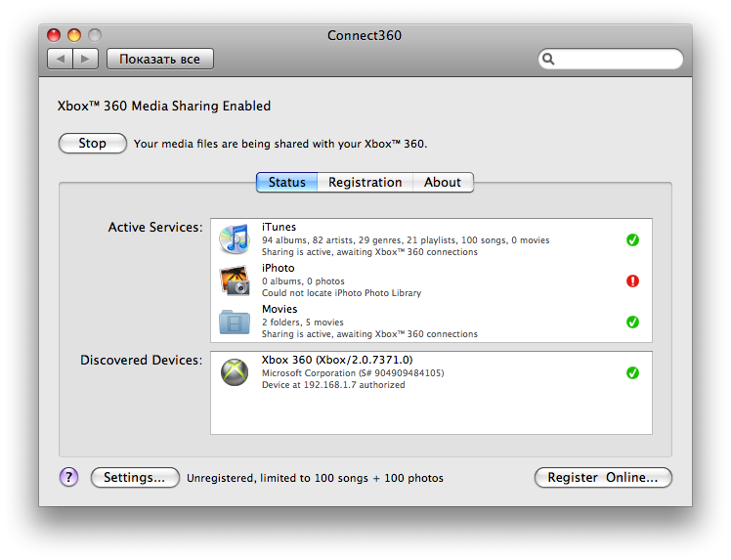Click the iPhoto camera icon
731x560 pixels.
[235, 280]
